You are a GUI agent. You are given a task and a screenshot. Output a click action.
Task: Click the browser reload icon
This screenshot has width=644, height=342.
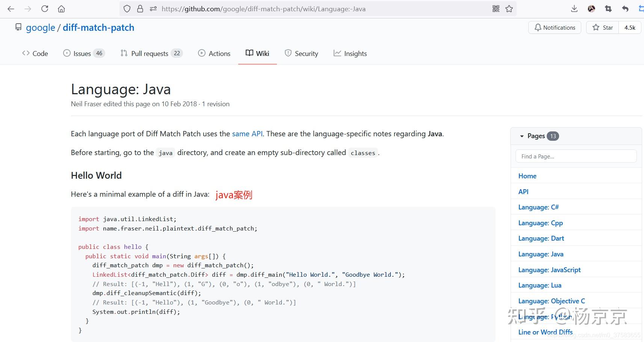point(45,9)
